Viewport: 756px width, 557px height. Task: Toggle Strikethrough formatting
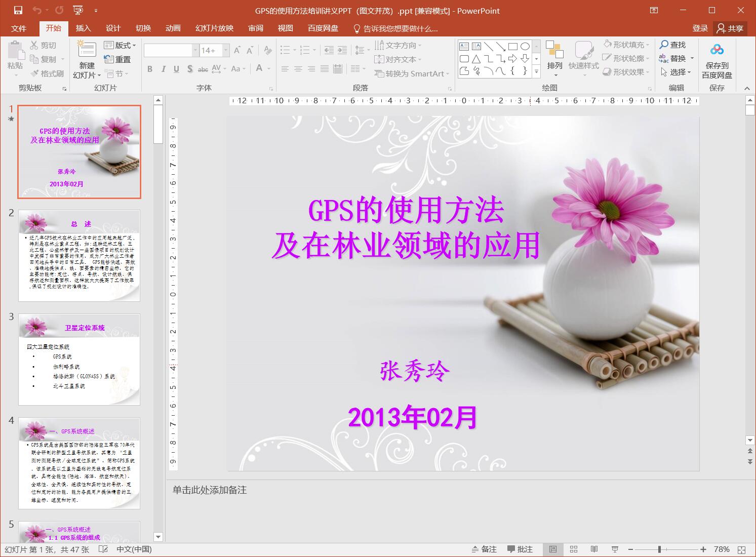[x=203, y=69]
